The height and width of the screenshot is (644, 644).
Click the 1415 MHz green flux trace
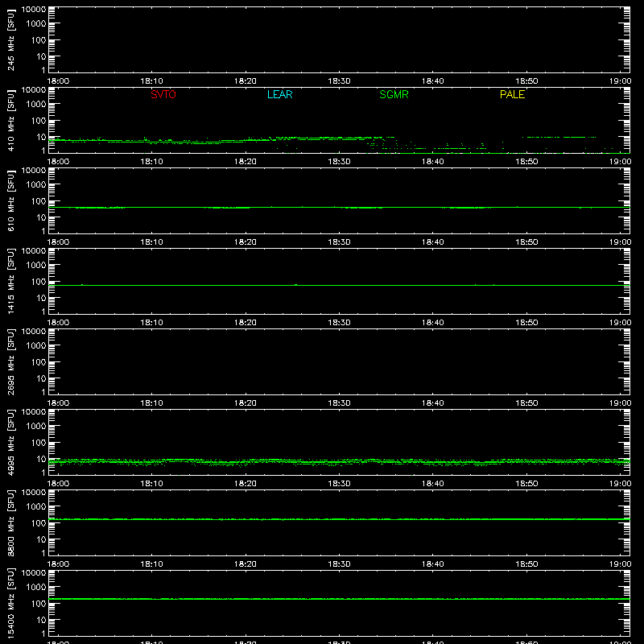[x=339, y=285]
